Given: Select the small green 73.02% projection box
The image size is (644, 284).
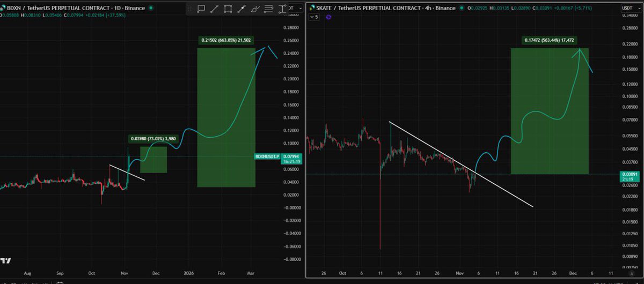Looking at the screenshot, I should coord(153,160).
